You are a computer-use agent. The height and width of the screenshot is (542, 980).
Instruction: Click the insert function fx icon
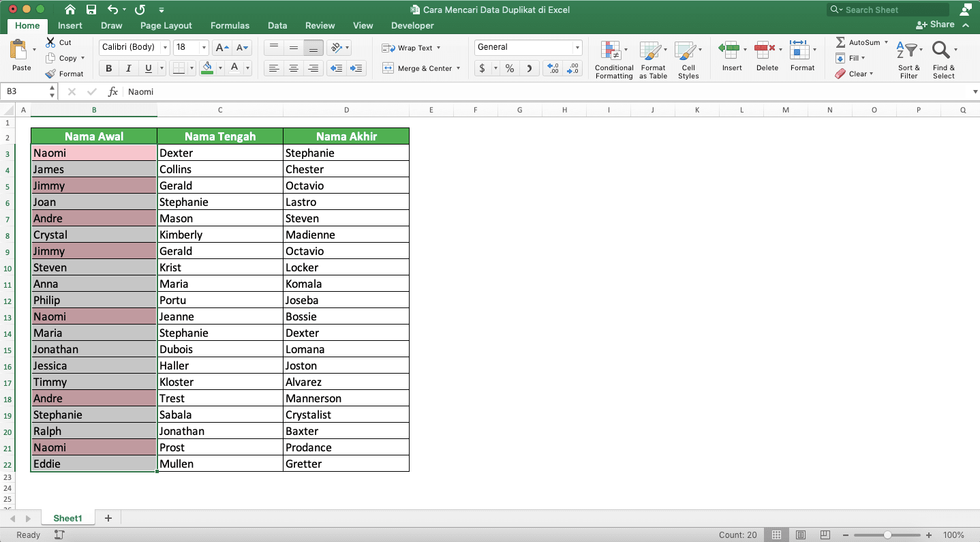click(113, 91)
